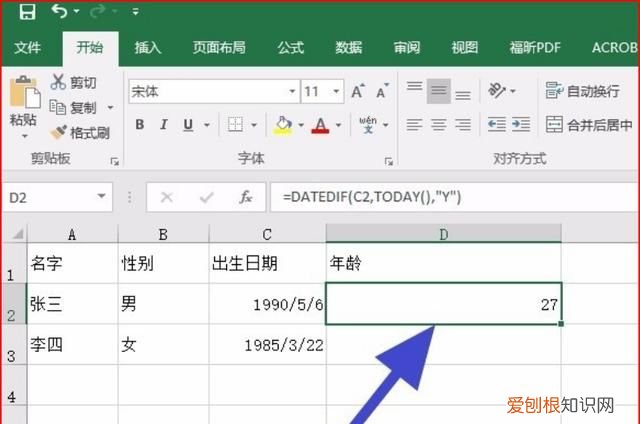Screen dimensions: 640x424
Task: Open the 数据 tab
Action: 349,48
